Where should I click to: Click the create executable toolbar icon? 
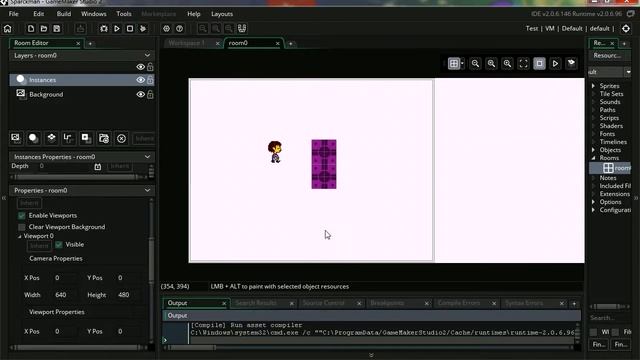pyautogui.click(x=80, y=29)
